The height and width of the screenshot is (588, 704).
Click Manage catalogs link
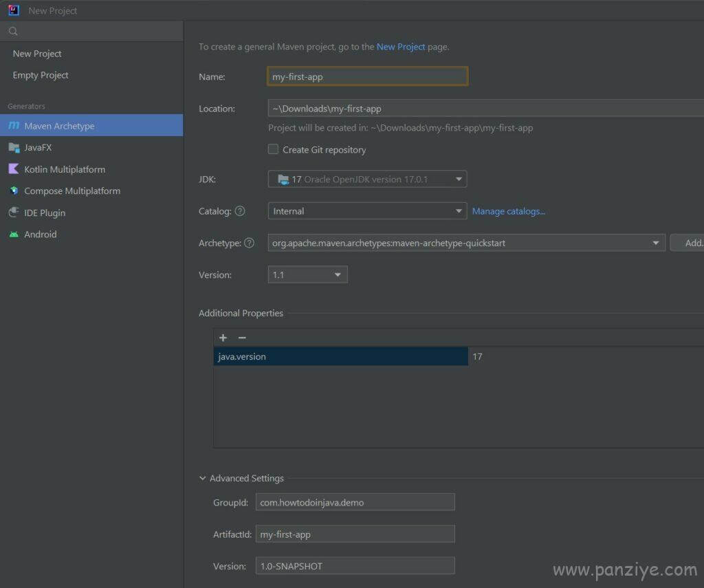point(508,211)
